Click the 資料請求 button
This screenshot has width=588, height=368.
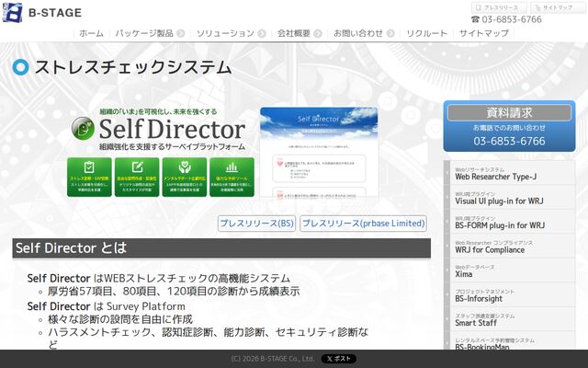point(509,112)
